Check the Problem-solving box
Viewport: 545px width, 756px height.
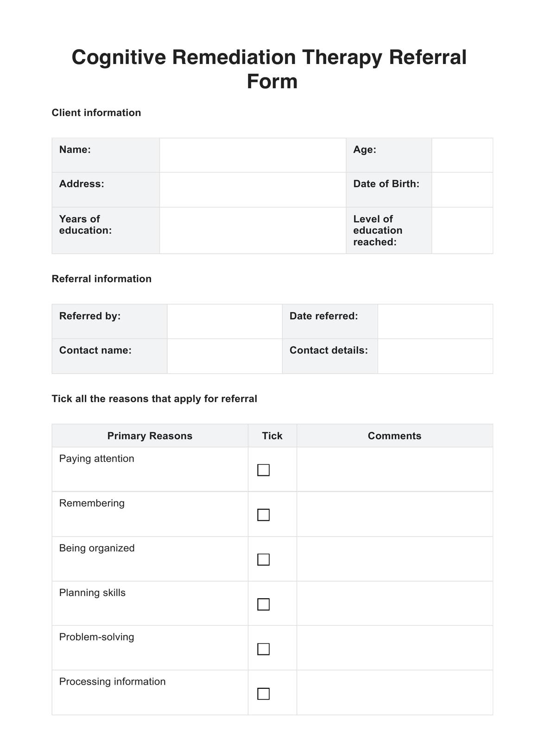click(263, 649)
